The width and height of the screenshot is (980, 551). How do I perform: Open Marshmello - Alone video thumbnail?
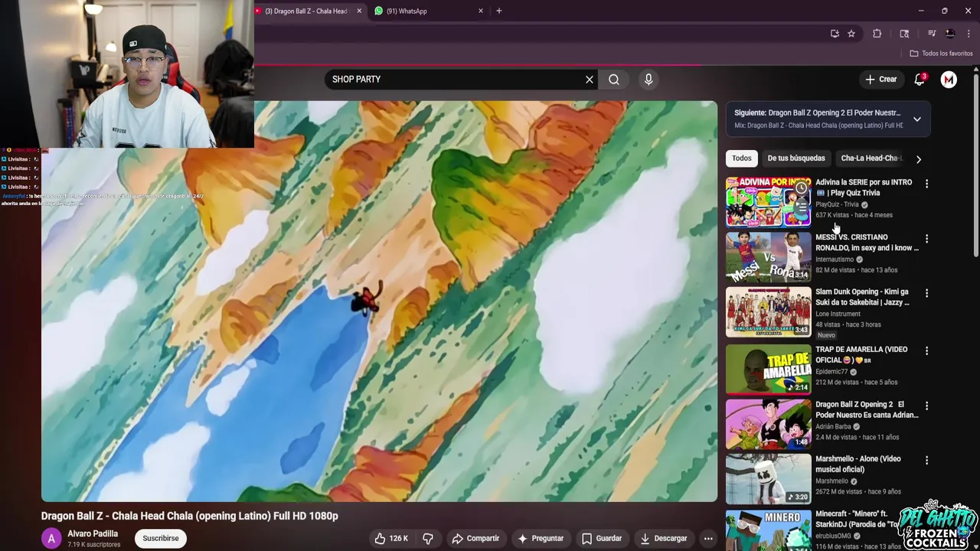point(768,478)
